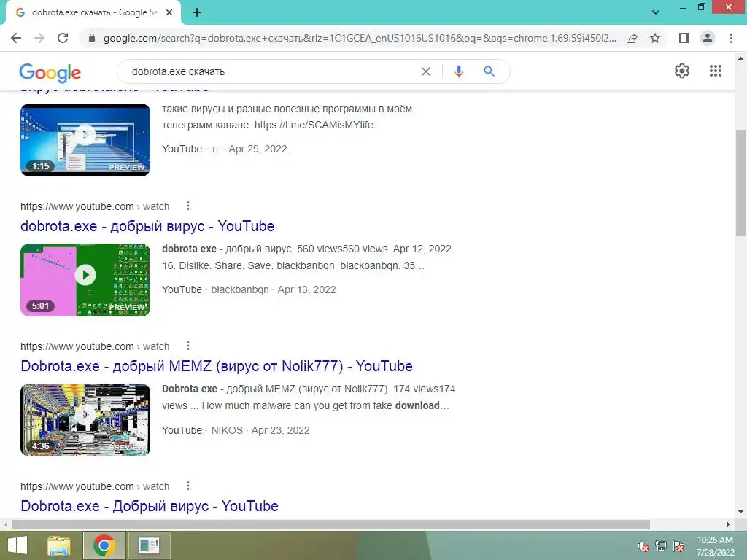This screenshot has height=560, width=747.
Task: Click the scroll up arrow on the page
Action: (x=740, y=58)
